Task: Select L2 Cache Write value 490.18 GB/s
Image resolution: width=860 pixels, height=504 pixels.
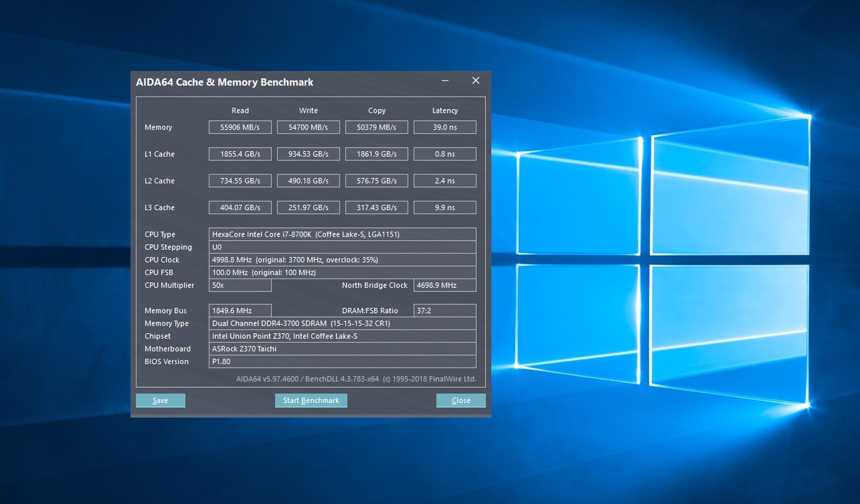Action: (x=308, y=181)
